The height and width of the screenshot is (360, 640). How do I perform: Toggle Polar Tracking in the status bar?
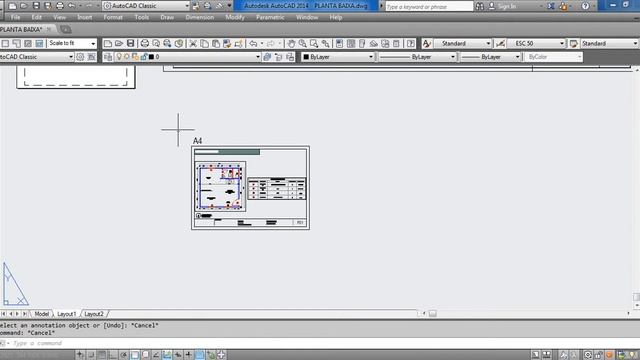coord(124,355)
